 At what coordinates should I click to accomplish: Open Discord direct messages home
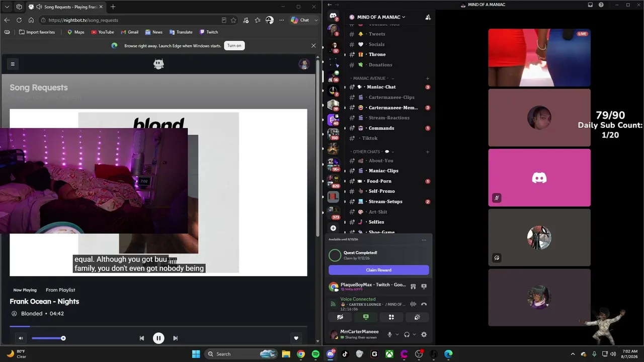(333, 17)
